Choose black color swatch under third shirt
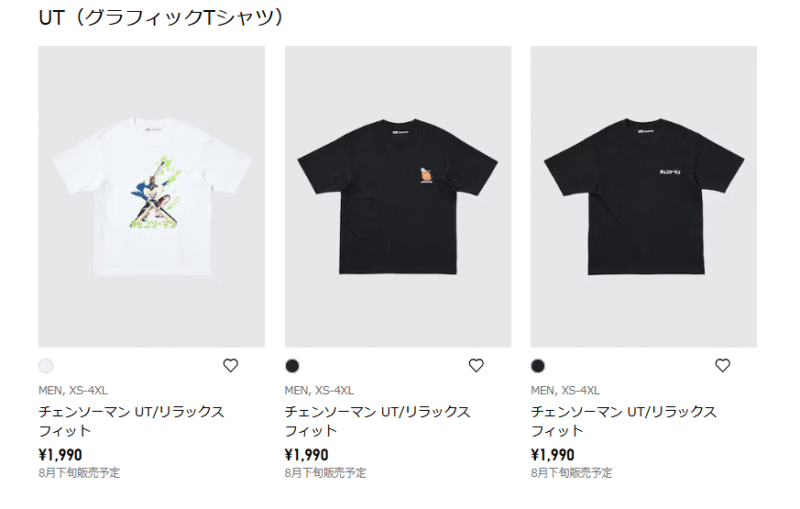Image resolution: width=800 pixels, height=509 pixels. [x=538, y=366]
